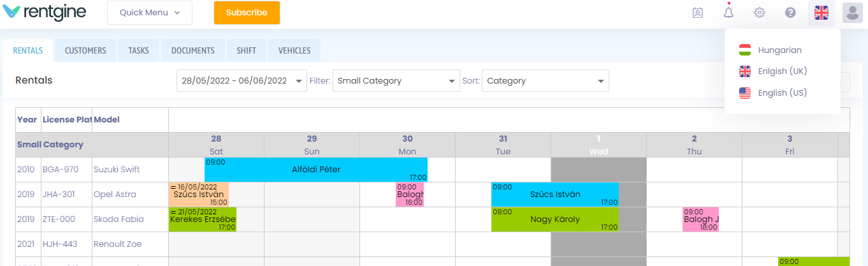Choose English (US) from language list
The height and width of the screenshot is (266, 868).
click(783, 93)
